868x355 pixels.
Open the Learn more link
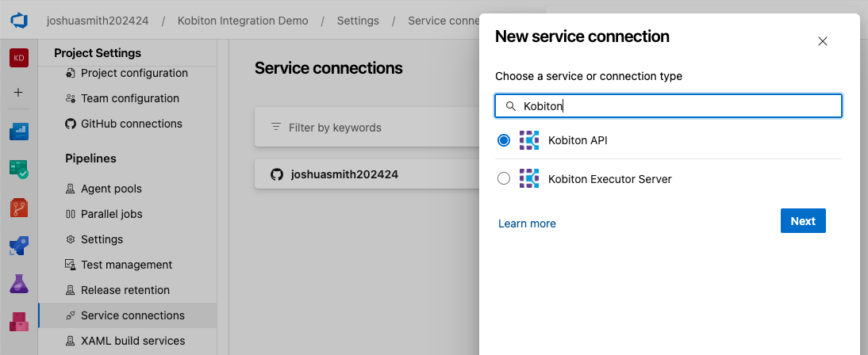click(527, 223)
